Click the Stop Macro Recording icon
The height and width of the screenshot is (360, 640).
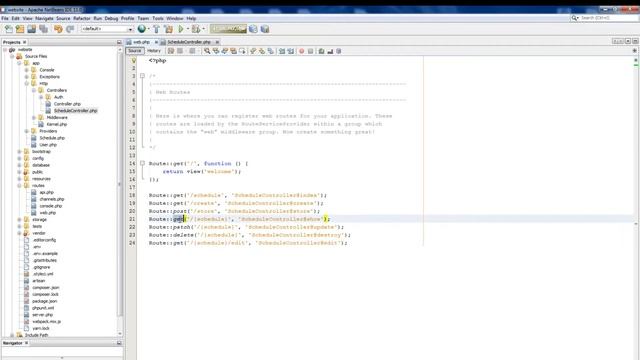click(x=310, y=51)
